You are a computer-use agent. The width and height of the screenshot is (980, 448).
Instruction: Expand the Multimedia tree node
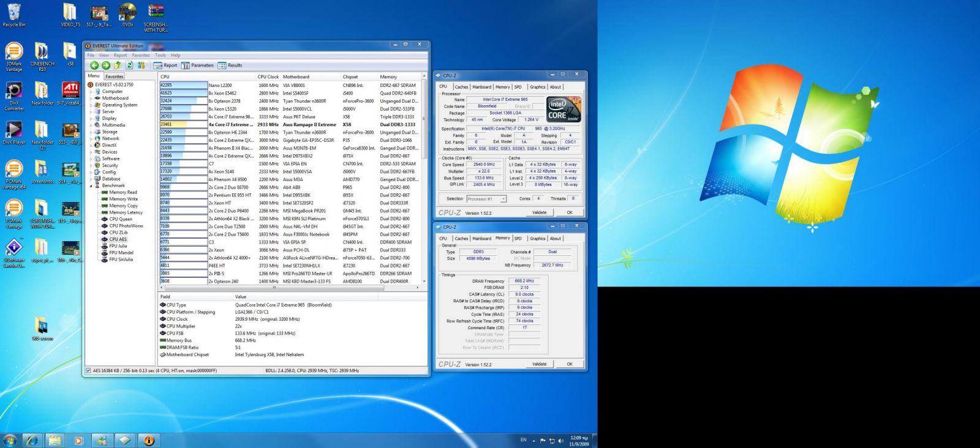pos(91,125)
